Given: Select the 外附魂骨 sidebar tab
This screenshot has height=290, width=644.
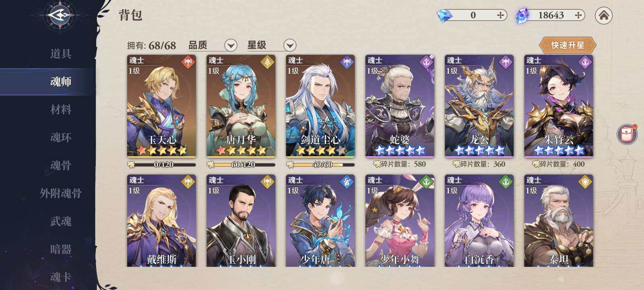Looking at the screenshot, I should (61, 193).
